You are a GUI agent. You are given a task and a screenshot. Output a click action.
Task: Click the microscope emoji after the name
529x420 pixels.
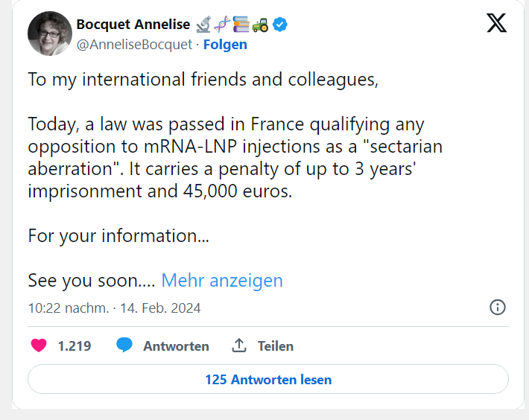click(x=203, y=25)
